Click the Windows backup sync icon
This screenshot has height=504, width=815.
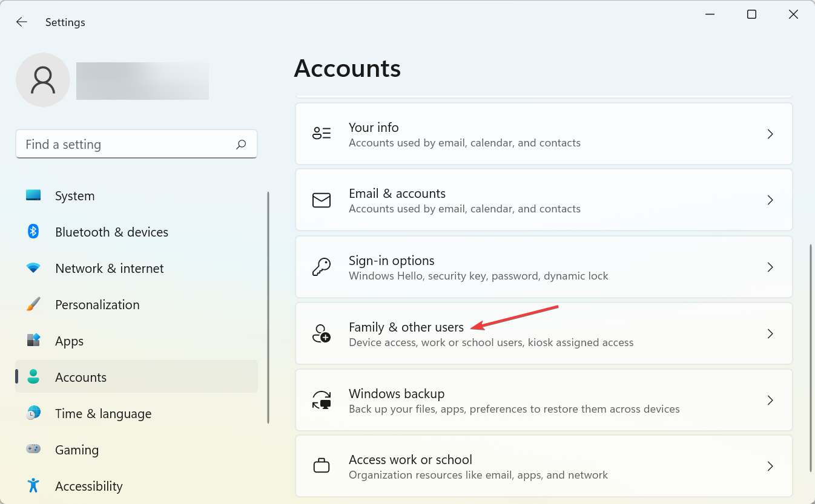coord(322,400)
